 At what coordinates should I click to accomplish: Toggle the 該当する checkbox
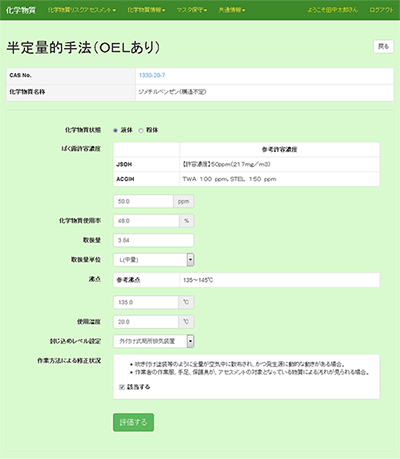122,387
